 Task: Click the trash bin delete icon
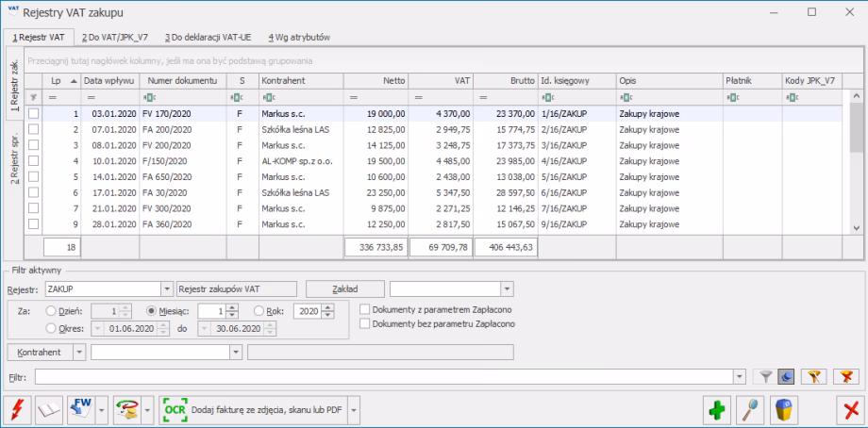785,411
